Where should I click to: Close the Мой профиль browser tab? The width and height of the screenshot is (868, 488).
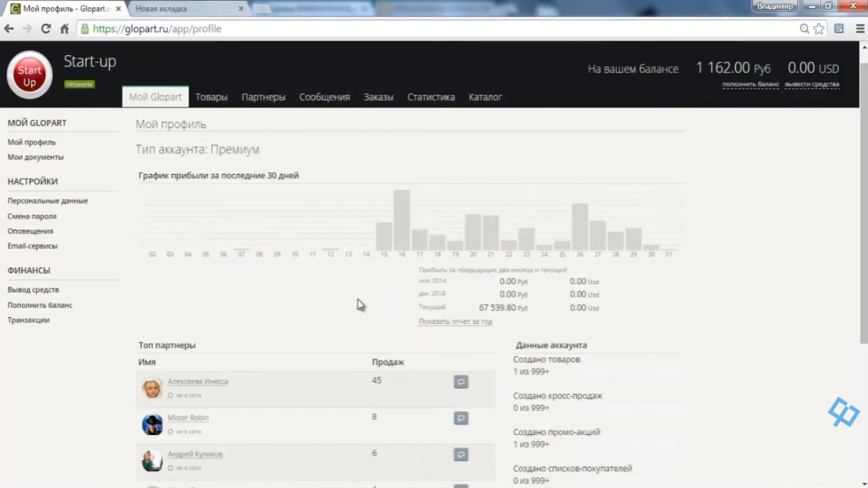click(118, 9)
